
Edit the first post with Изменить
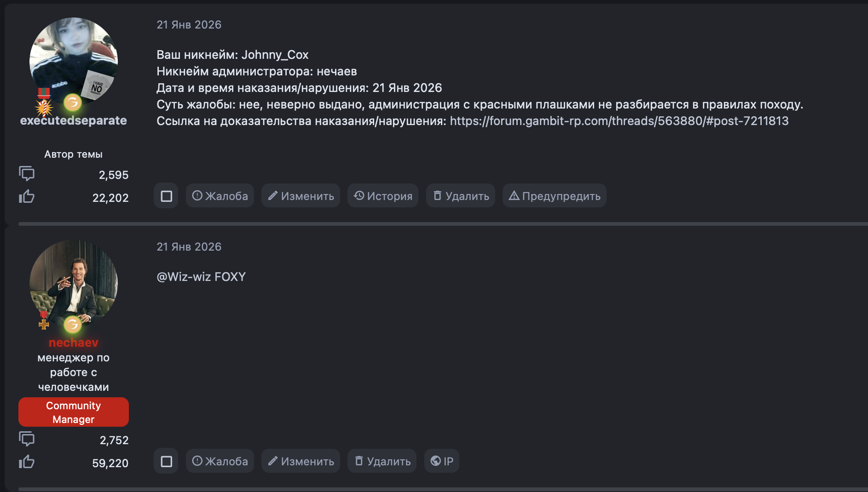click(301, 196)
